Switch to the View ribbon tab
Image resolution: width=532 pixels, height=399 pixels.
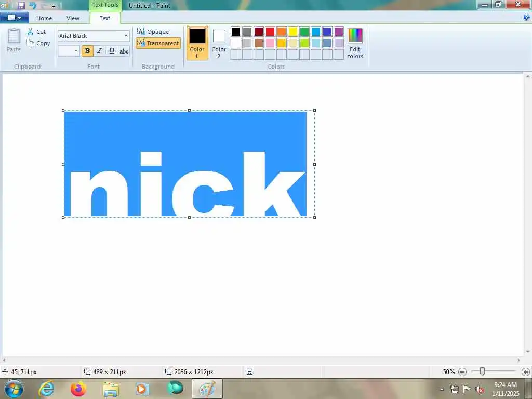tap(73, 18)
